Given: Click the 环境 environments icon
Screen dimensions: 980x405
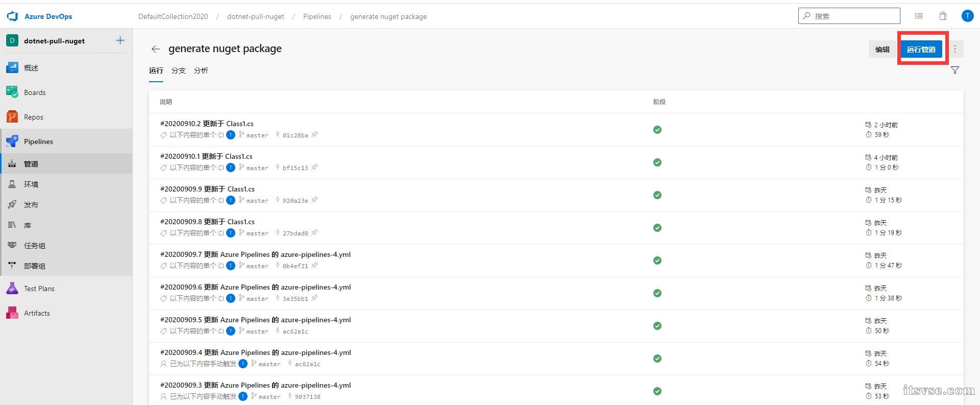Looking at the screenshot, I should pyautogui.click(x=12, y=184).
